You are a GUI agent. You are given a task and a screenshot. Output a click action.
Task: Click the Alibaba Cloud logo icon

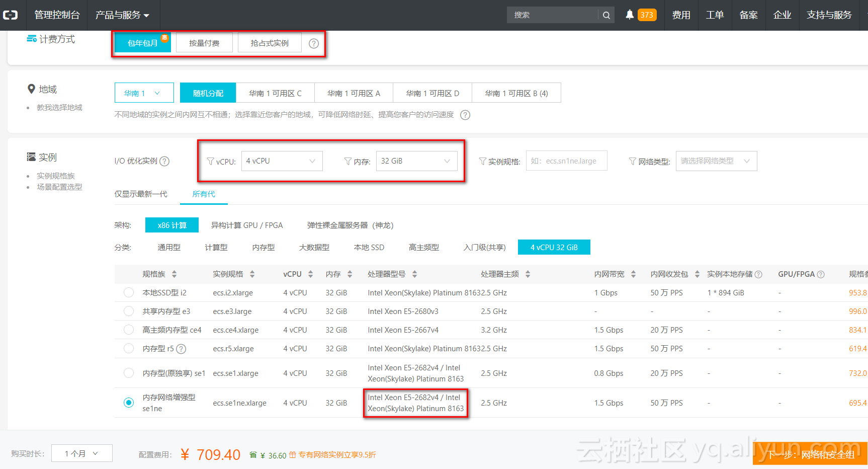pos(10,15)
